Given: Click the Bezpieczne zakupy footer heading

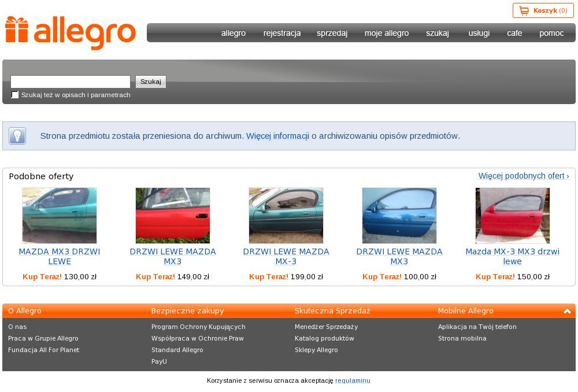Looking at the screenshot, I should tap(188, 311).
